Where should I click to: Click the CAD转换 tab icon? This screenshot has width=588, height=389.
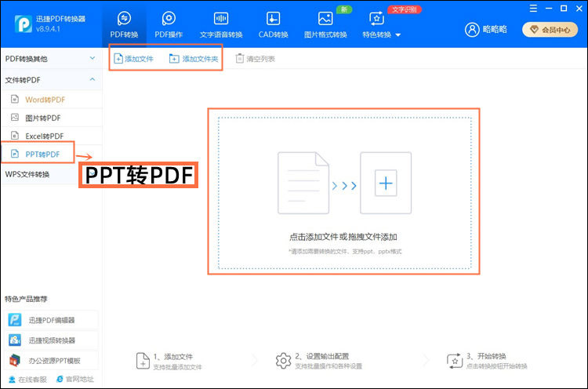pyautogui.click(x=273, y=18)
